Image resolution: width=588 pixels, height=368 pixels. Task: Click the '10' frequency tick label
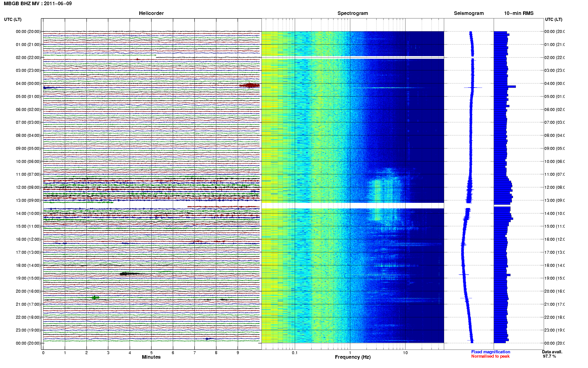(x=405, y=353)
